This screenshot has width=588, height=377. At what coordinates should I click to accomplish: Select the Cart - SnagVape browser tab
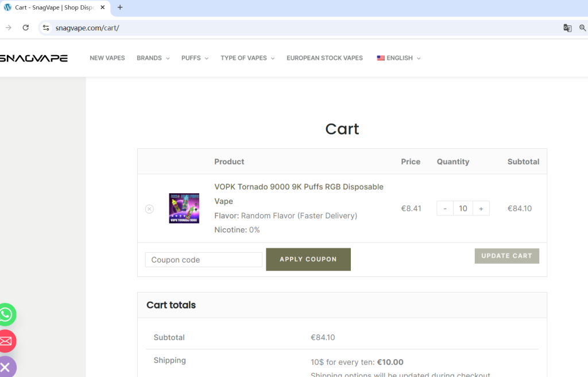pos(55,7)
